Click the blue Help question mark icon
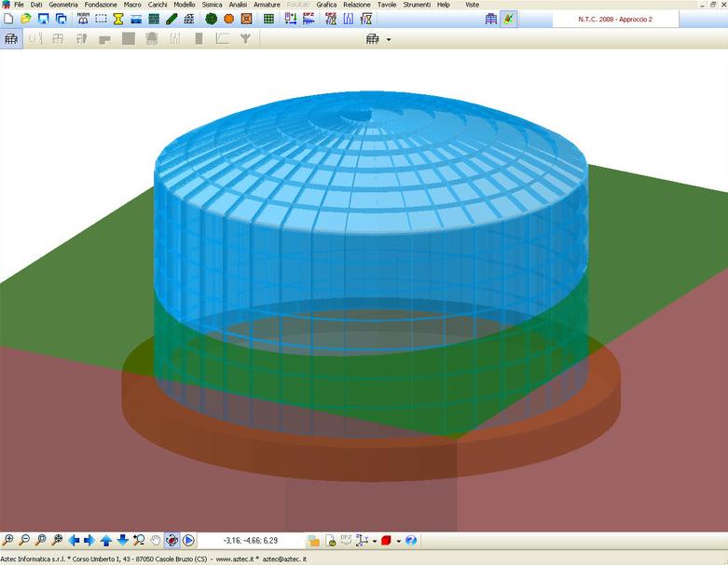 coord(411,540)
